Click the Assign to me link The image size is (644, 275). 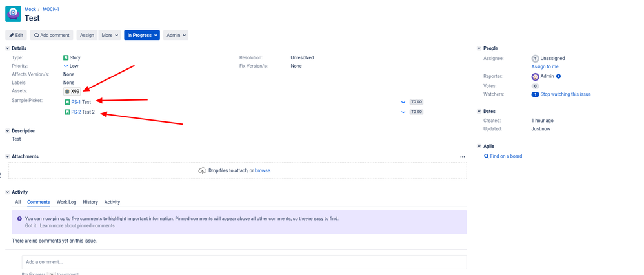click(545, 66)
